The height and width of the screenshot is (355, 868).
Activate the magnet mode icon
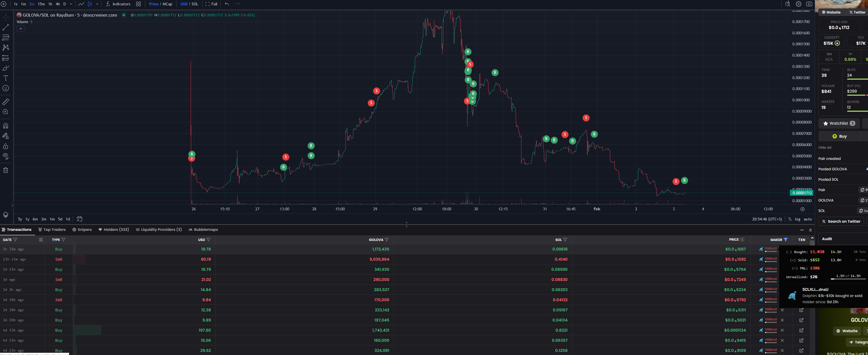pyautogui.click(x=6, y=126)
